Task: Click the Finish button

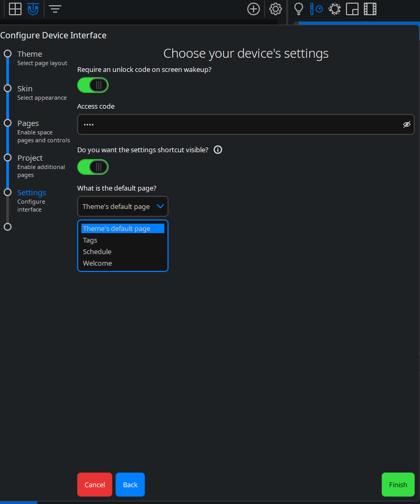Action: (x=398, y=484)
